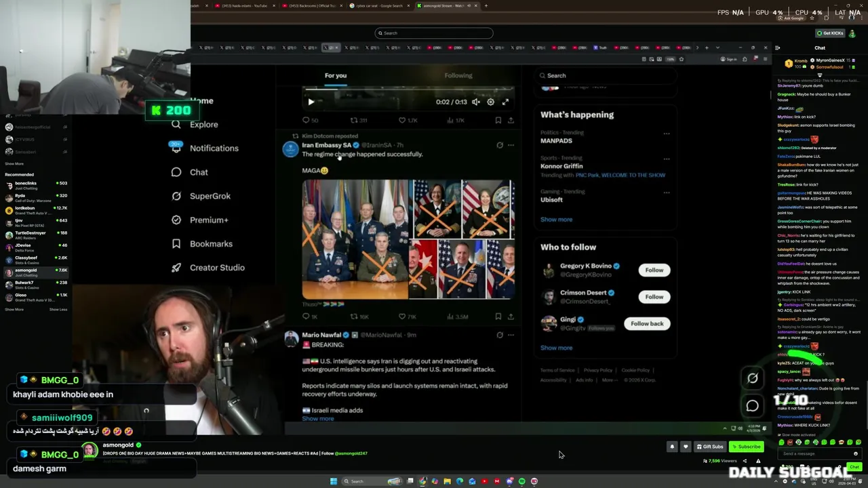This screenshot has width=868, height=488.
Task: Follow Gregory K Bovino
Action: pyautogui.click(x=654, y=270)
